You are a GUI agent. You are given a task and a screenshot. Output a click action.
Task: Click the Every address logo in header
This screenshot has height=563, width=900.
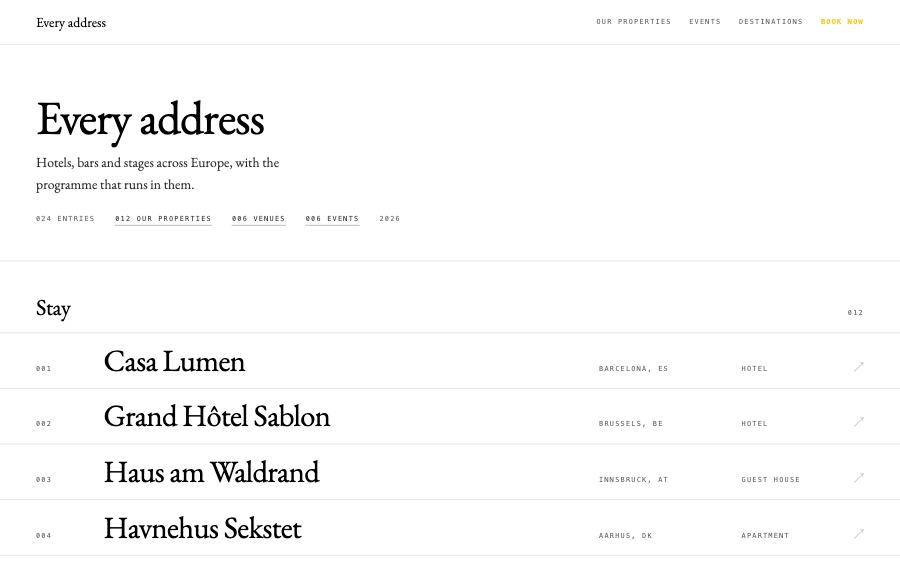point(71,23)
